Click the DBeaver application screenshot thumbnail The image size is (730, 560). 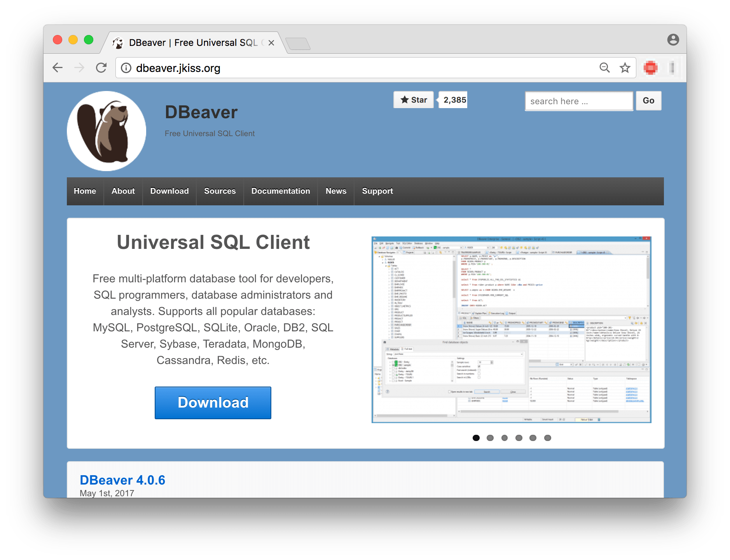[511, 329]
